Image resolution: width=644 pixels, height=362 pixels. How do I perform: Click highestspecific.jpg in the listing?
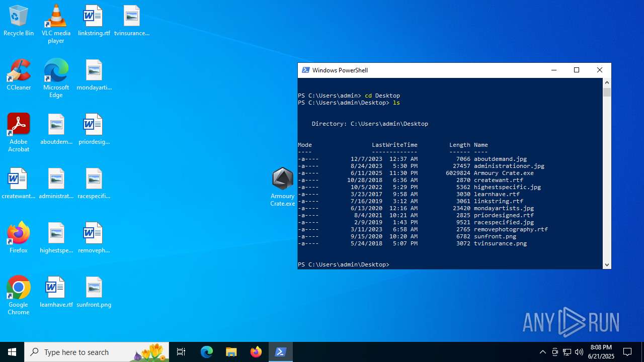(x=507, y=187)
